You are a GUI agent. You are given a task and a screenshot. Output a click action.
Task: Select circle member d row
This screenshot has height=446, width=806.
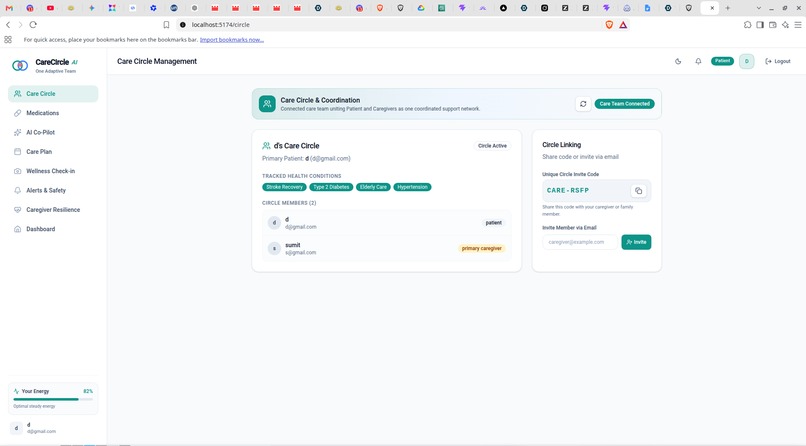[x=387, y=223]
